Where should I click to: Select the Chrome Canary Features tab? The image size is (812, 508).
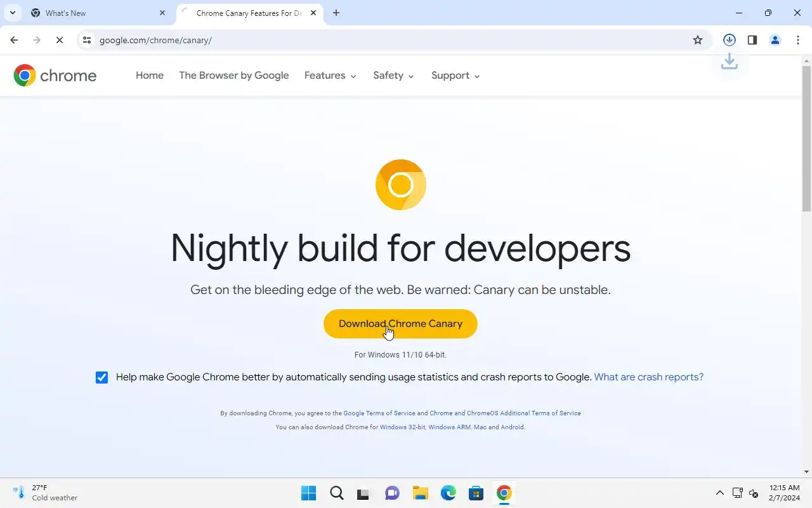coord(249,13)
